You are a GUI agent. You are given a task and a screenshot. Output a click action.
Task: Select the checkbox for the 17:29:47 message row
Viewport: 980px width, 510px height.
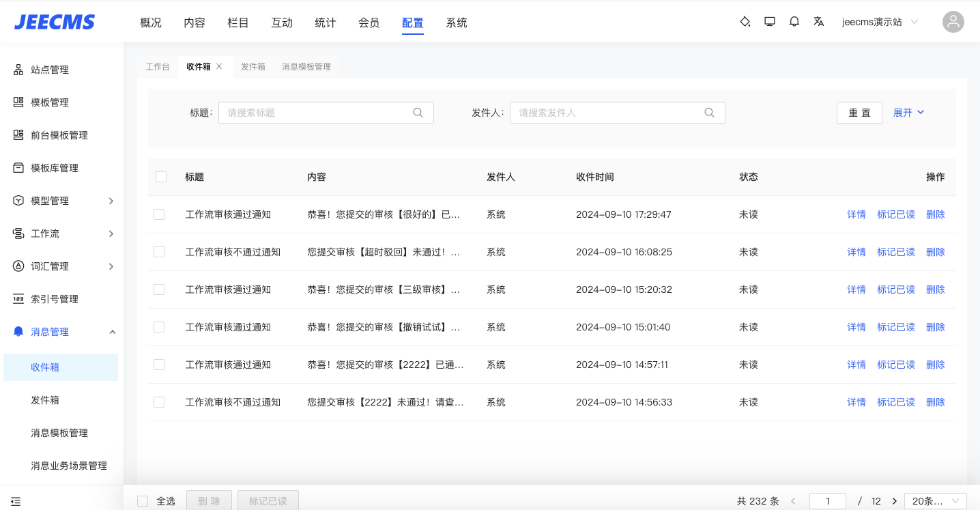pyautogui.click(x=159, y=214)
